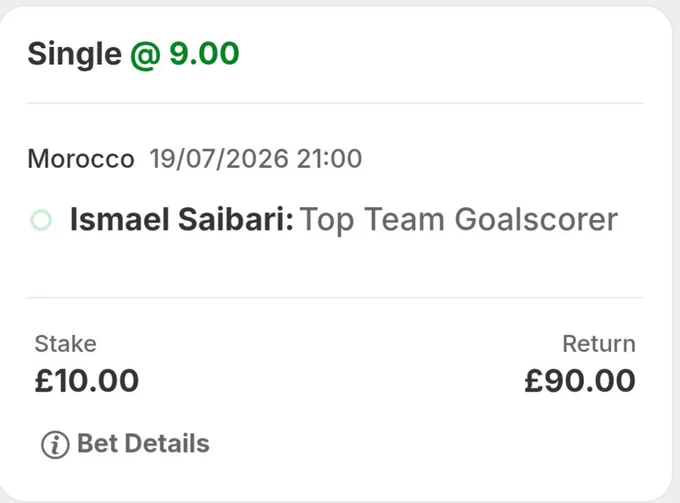Select the Single bet type heading
This screenshot has height=503, width=680.
point(75,55)
